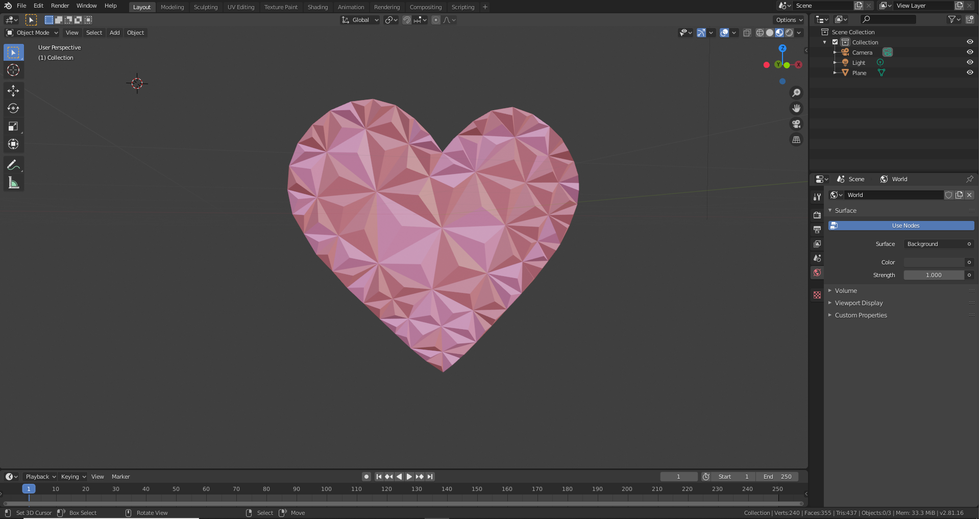
Task: Select the Rotate tool
Action: click(x=13, y=108)
